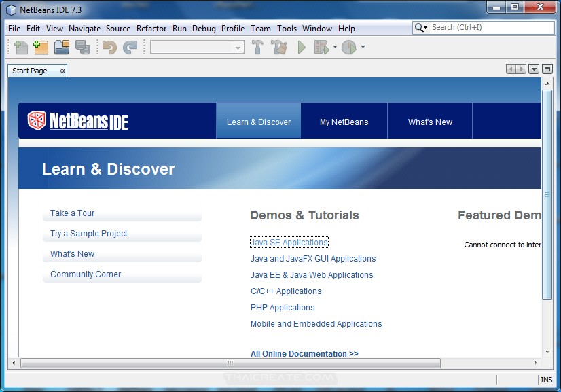561x392 pixels.
Task: Build the project with the hammer icon
Action: (x=255, y=48)
